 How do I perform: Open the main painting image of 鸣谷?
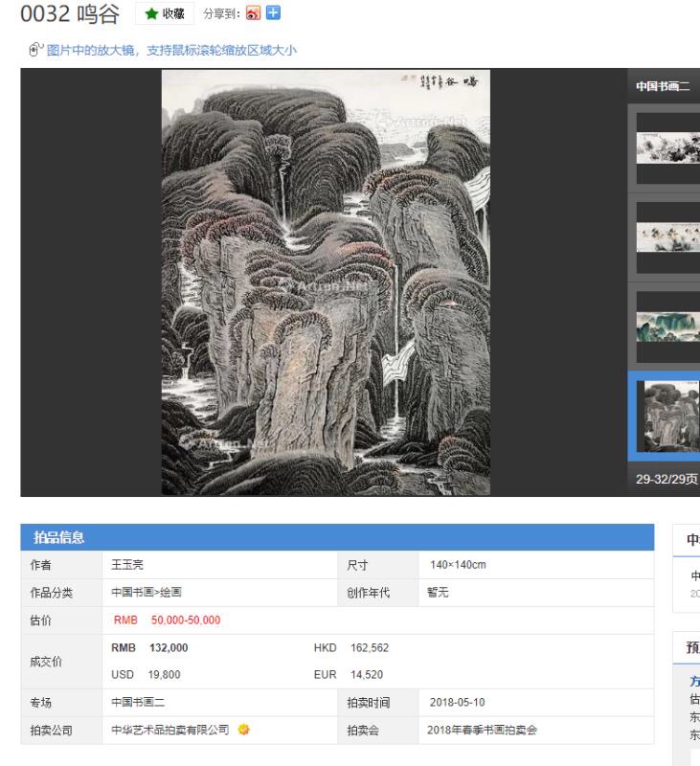coord(326,282)
